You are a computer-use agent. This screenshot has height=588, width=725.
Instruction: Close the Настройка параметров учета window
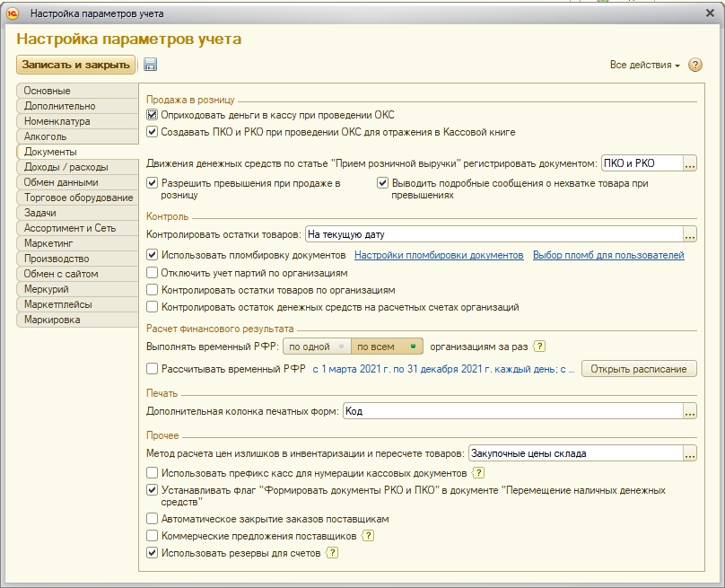point(711,13)
